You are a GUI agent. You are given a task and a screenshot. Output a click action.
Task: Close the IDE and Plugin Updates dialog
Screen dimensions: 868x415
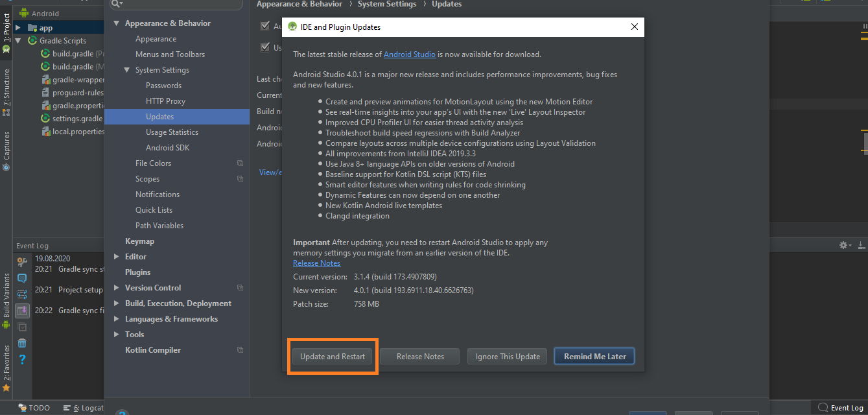(x=634, y=27)
